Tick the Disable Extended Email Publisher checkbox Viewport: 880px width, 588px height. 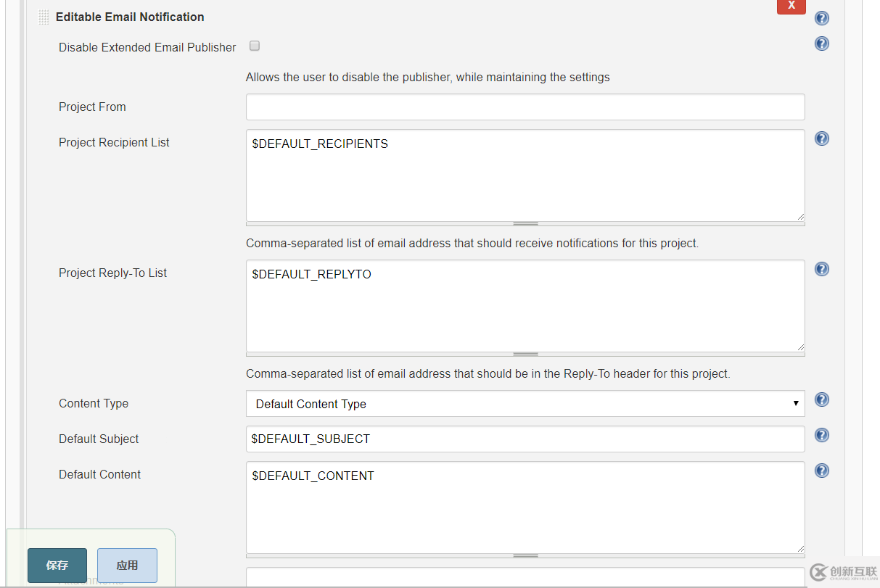click(x=255, y=46)
